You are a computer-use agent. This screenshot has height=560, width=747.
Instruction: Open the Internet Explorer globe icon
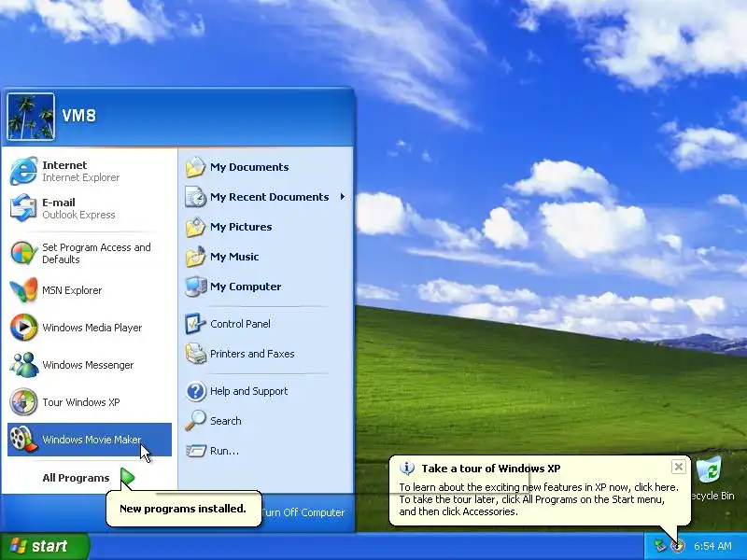coord(23,171)
